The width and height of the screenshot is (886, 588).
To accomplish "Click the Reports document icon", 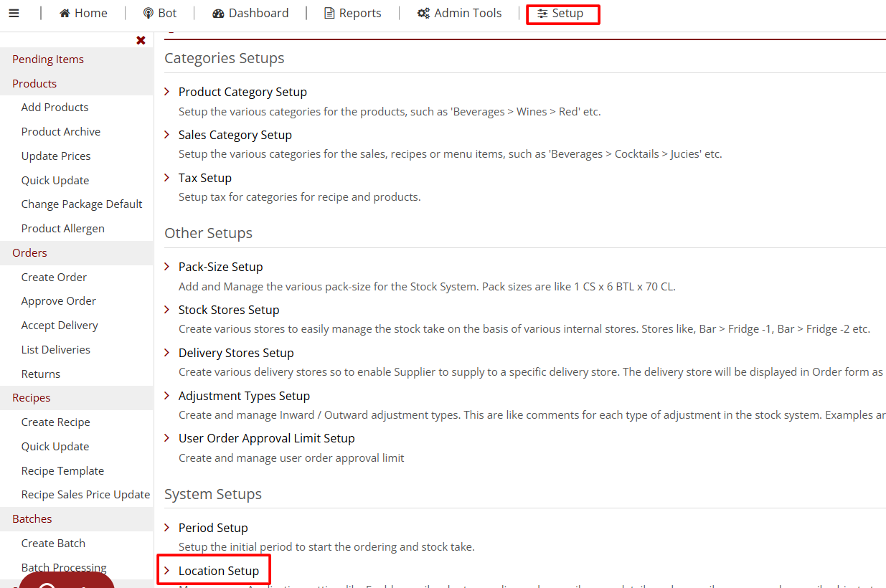I will (329, 14).
